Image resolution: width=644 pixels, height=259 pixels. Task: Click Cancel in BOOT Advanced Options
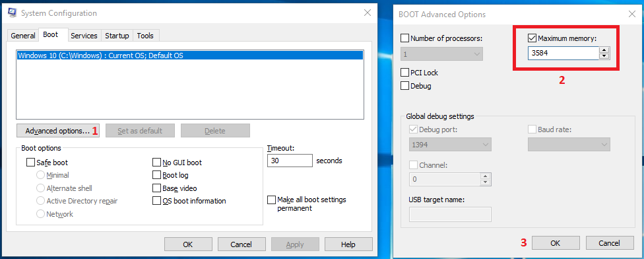point(609,243)
